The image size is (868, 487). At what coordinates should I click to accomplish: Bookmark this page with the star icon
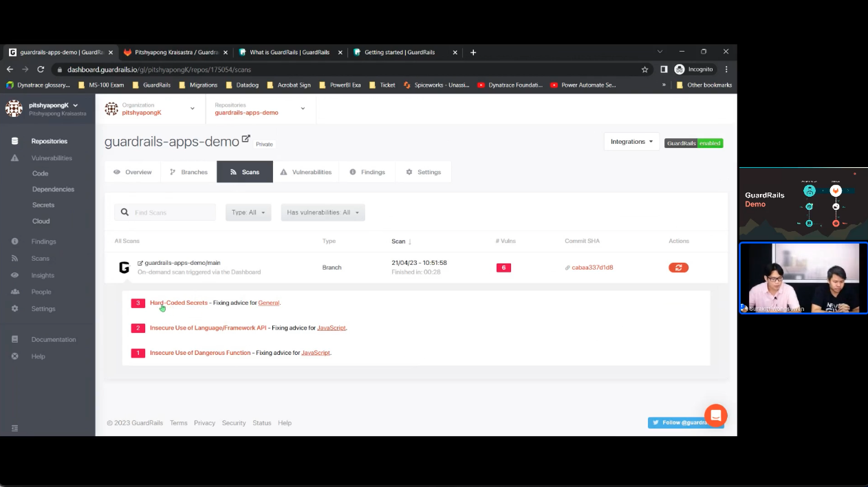tap(644, 69)
